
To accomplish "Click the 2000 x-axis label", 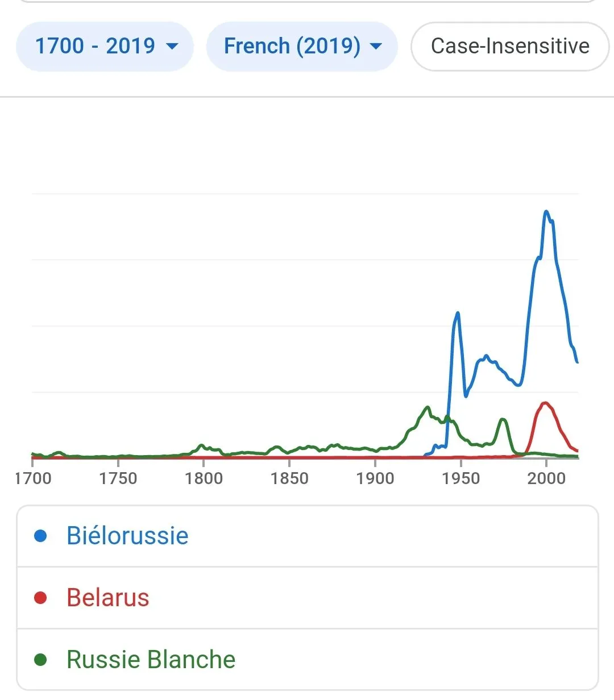I will [x=546, y=478].
